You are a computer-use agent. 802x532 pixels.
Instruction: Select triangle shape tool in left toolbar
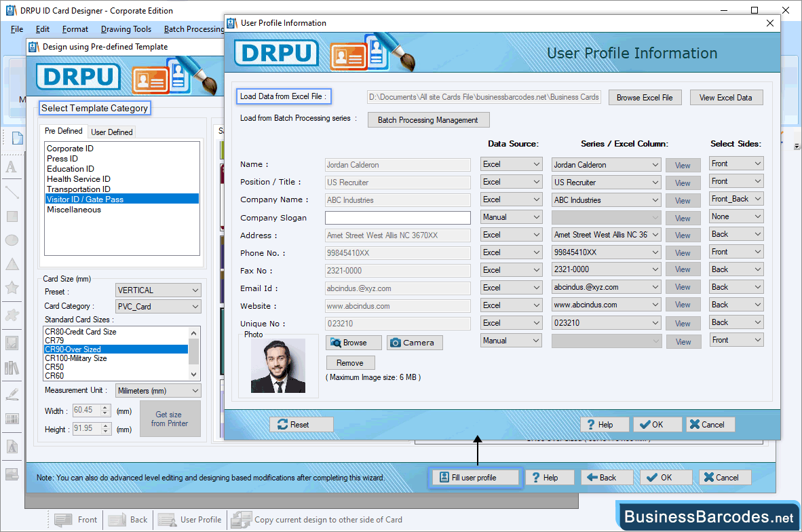click(12, 264)
